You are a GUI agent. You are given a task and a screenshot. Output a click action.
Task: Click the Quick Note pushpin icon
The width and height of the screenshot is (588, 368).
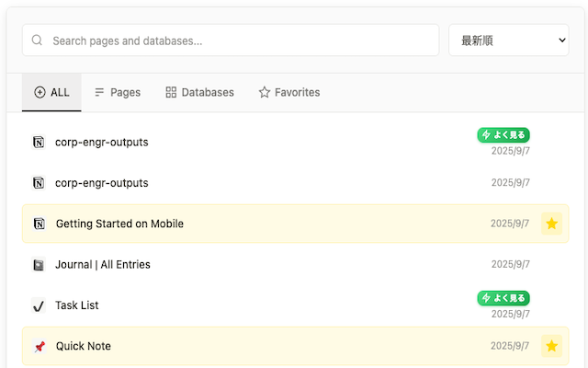[39, 346]
